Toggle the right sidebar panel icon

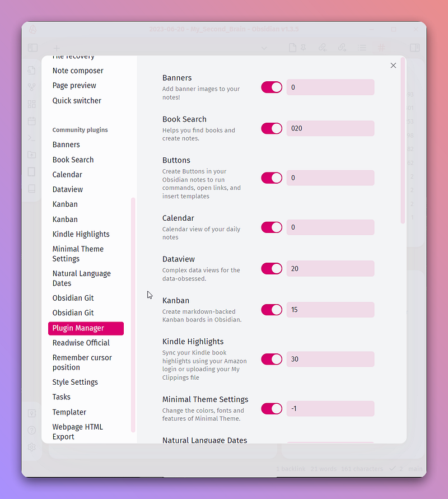[x=415, y=48]
